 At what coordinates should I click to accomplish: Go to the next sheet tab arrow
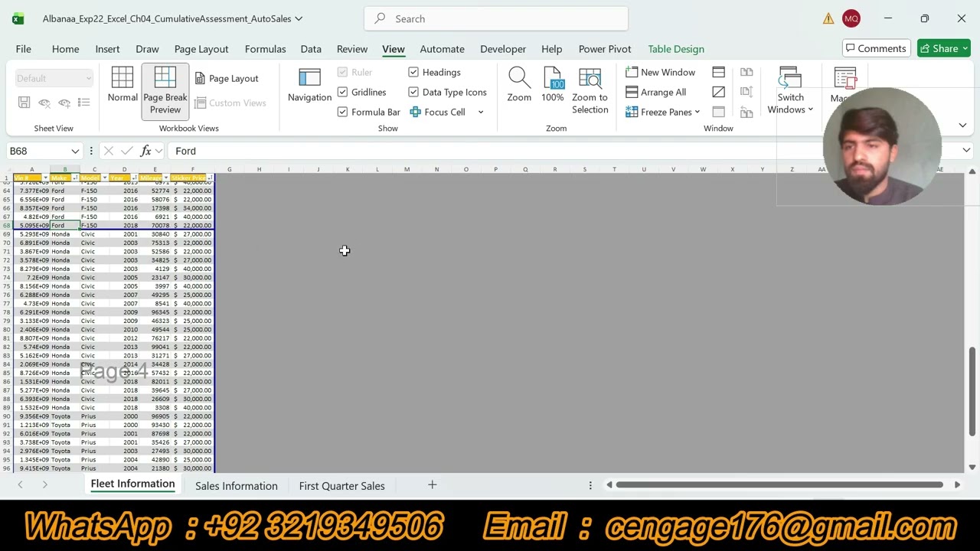(x=44, y=484)
